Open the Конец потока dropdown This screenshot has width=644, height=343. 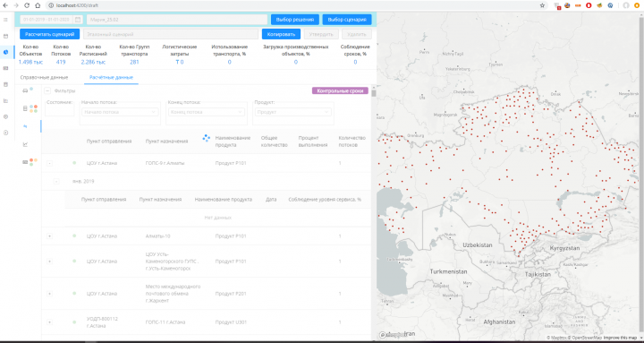point(207,112)
